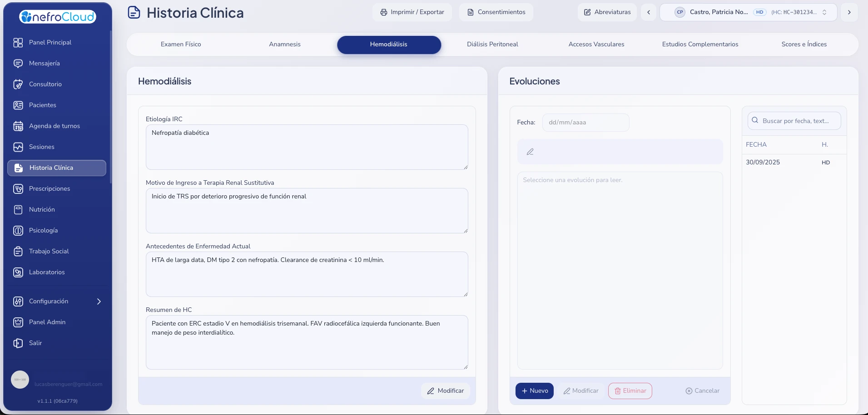
Task: Create new evolution with Nuevo
Action: (x=535, y=391)
